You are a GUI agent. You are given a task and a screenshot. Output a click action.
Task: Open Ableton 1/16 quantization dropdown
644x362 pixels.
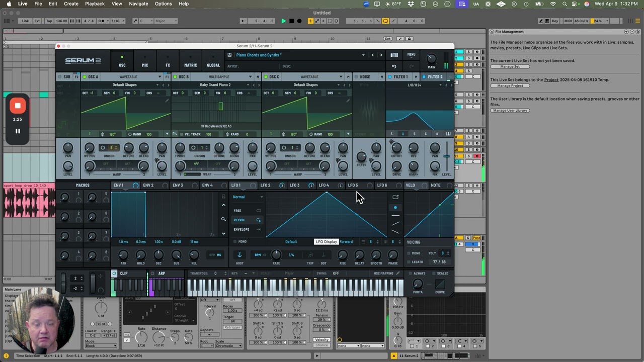point(118,21)
